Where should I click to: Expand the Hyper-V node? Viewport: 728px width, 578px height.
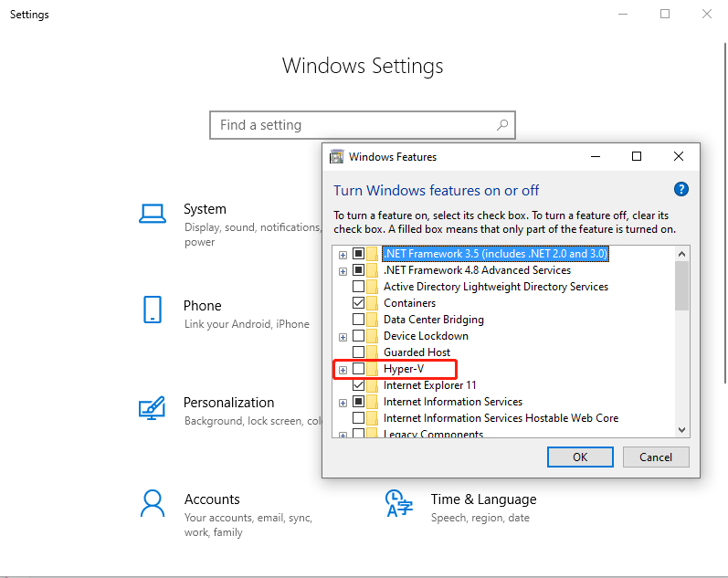[x=343, y=370]
